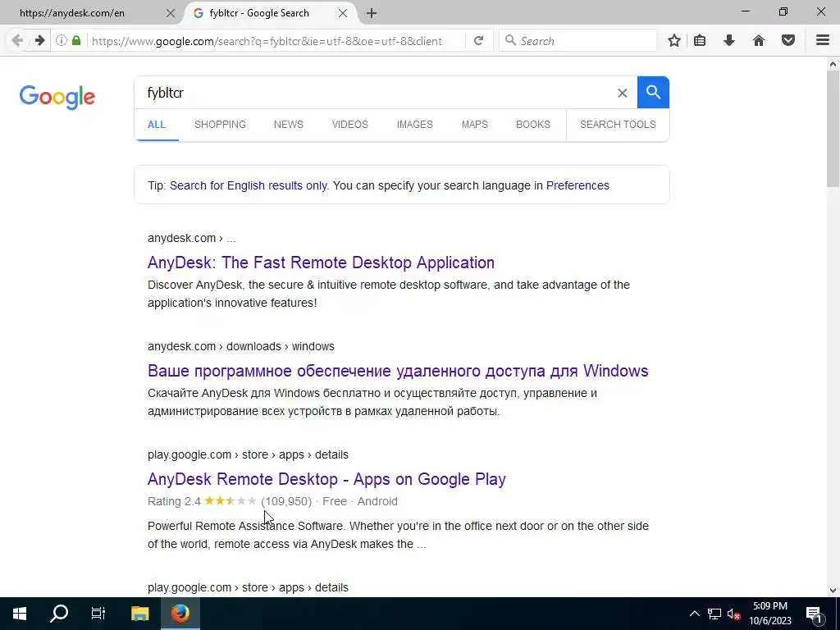Switch to MAPS results
840x630 pixels.
475,125
